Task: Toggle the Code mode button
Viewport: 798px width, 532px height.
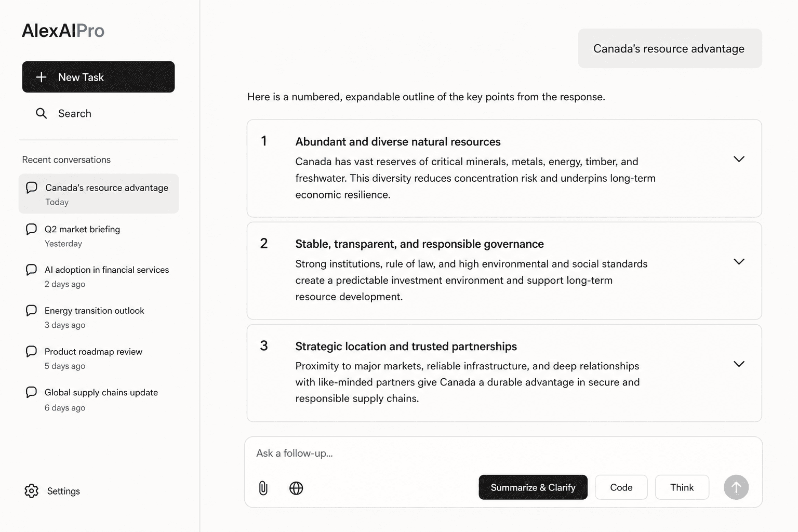Action: [x=621, y=487]
